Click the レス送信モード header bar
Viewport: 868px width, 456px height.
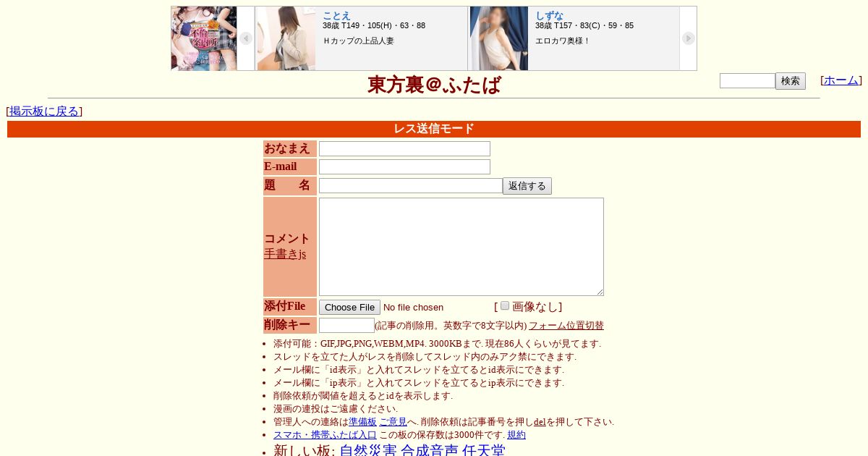click(434, 129)
